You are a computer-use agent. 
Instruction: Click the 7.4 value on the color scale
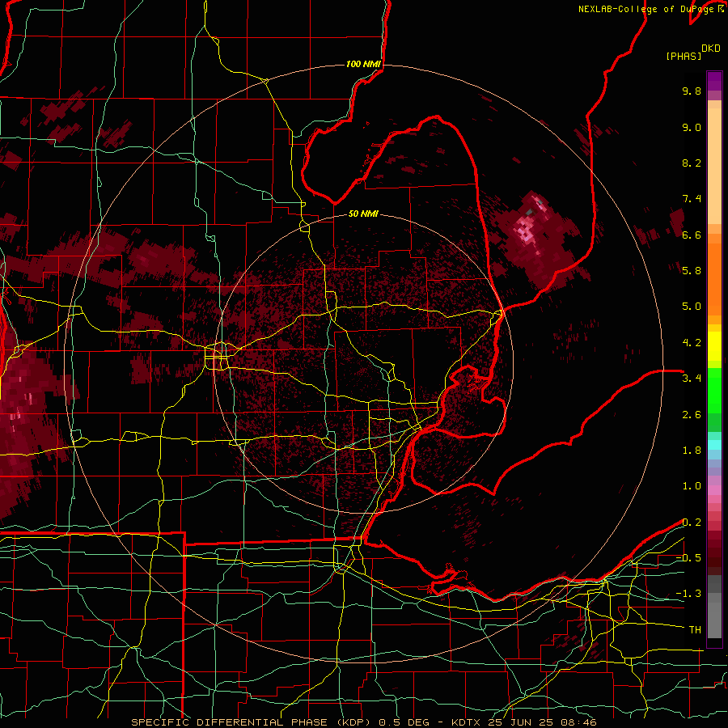pos(692,199)
